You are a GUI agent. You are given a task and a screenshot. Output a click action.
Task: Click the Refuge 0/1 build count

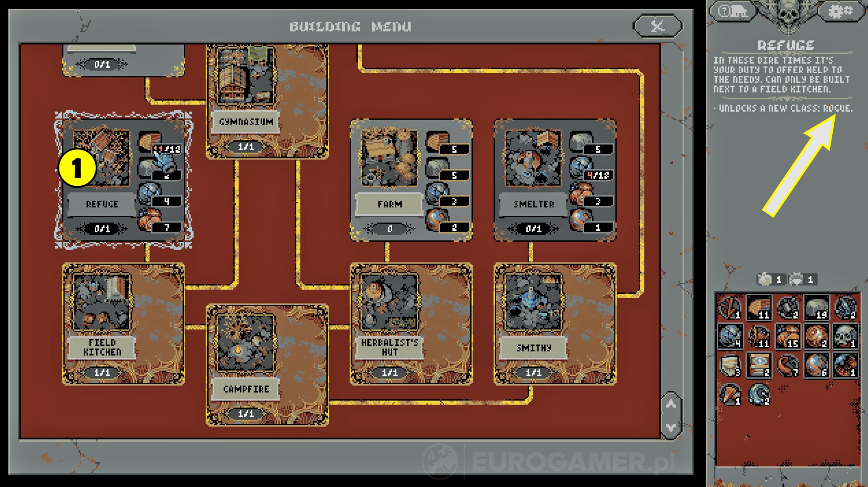(102, 229)
